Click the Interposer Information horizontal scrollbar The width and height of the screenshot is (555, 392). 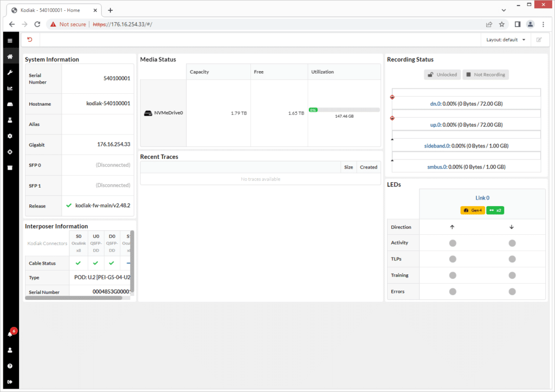[74, 298]
